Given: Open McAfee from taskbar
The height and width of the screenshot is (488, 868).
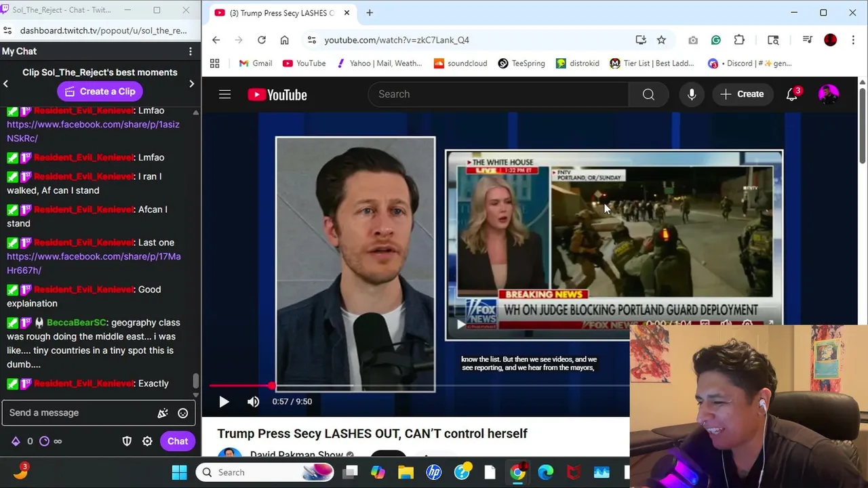Looking at the screenshot, I should pyautogui.click(x=574, y=472).
